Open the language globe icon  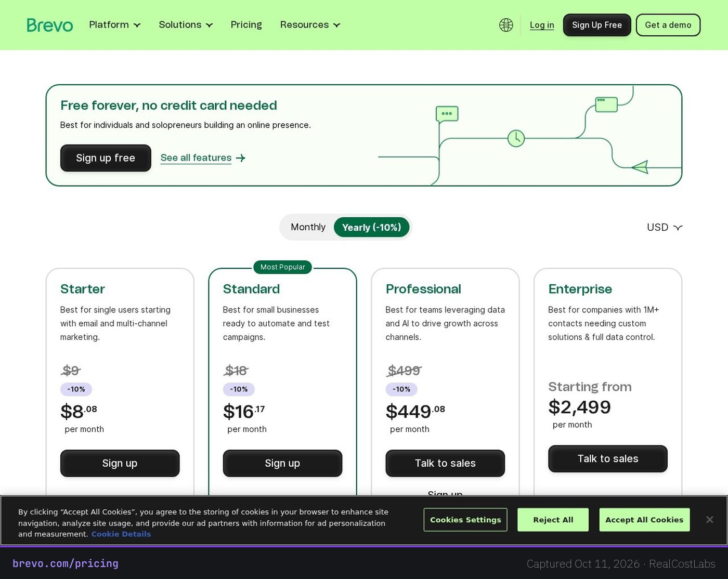pos(506,25)
